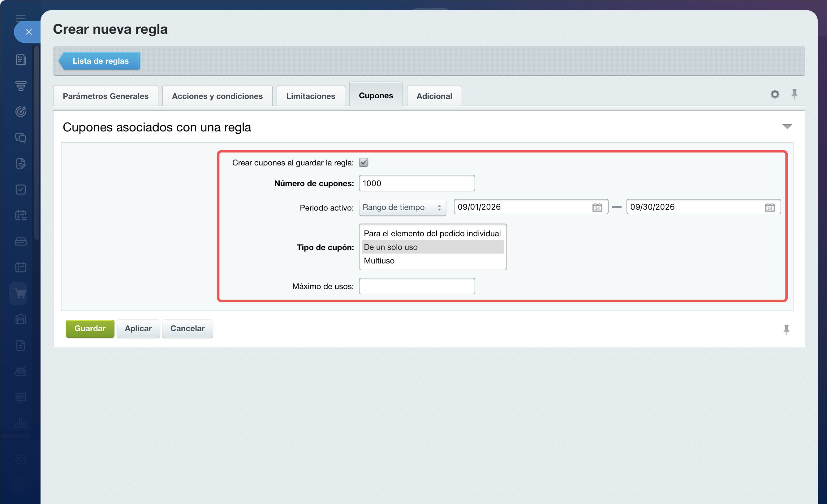Select 'Multiuso' coupon type
Image resolution: width=827 pixels, height=504 pixels.
432,261
